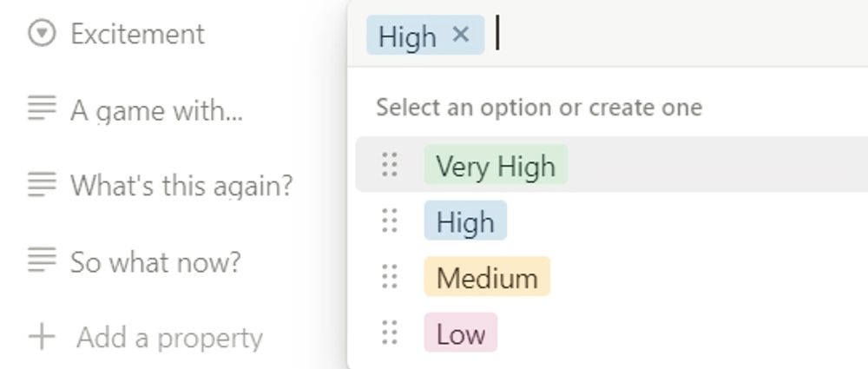The height and width of the screenshot is (369, 868).
Task: Click drag handle beside High option
Action: pyautogui.click(x=390, y=221)
